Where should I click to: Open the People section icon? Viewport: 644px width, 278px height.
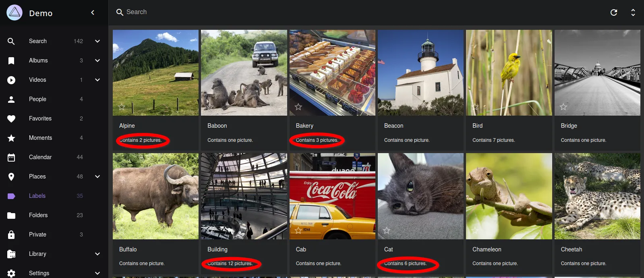11,99
